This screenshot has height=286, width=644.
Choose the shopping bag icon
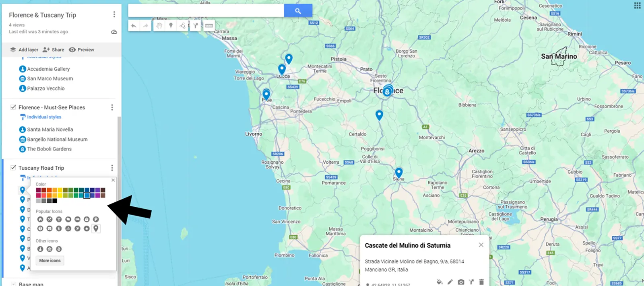(x=87, y=219)
